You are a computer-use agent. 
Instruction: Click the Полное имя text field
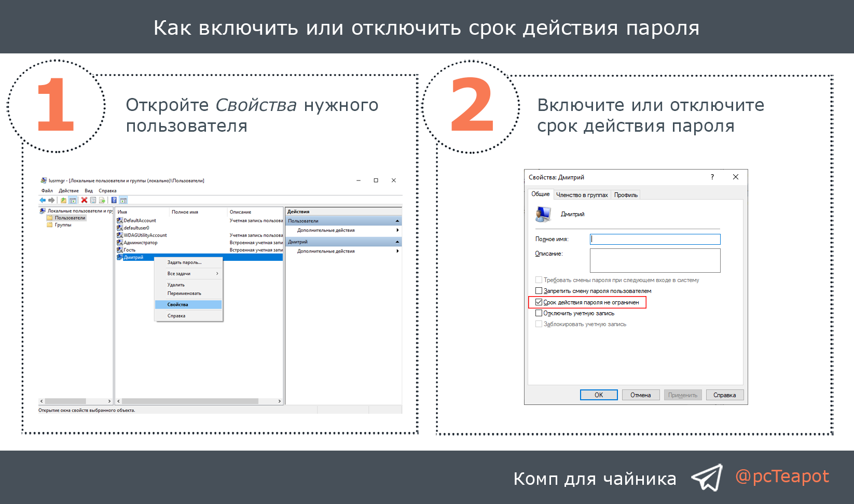point(655,239)
